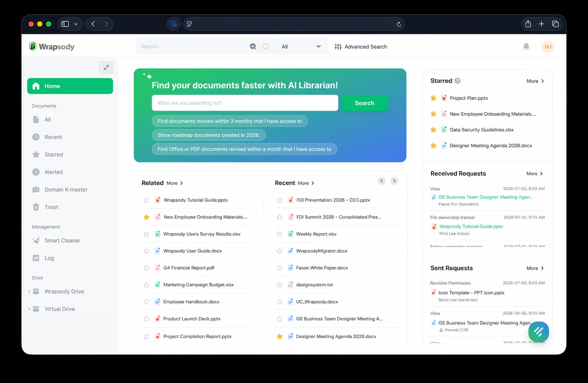This screenshot has height=383, width=588.
Task: Reload the page in the address bar
Action: tap(399, 24)
